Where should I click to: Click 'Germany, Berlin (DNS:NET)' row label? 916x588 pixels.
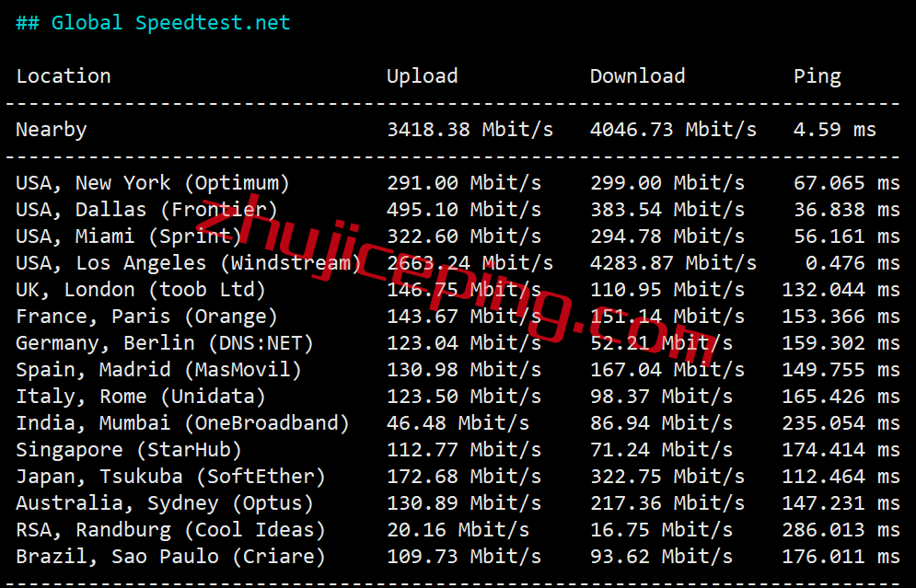click(x=165, y=343)
